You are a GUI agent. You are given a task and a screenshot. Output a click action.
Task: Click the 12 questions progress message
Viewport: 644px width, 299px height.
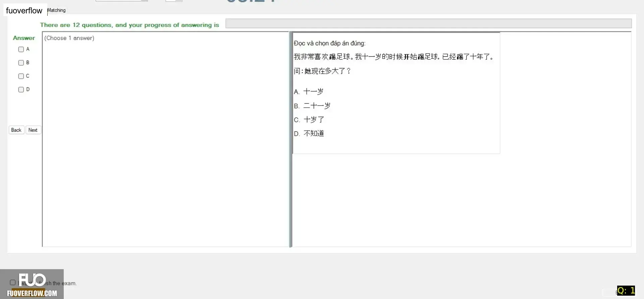pyautogui.click(x=129, y=25)
